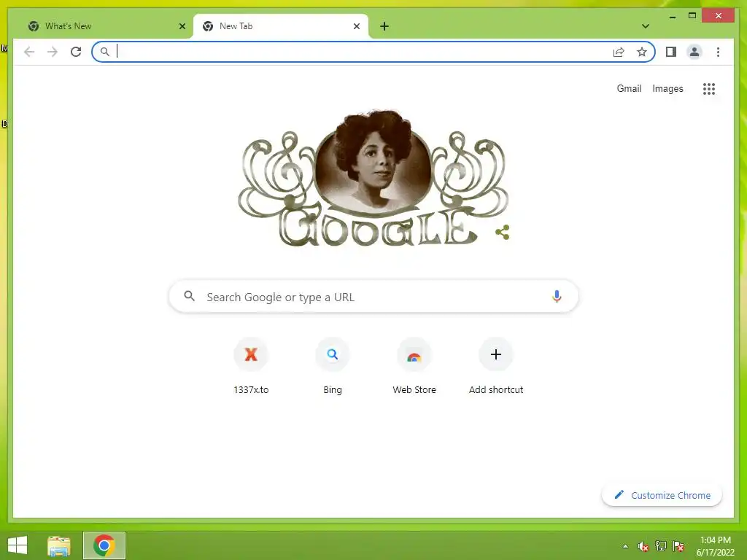The width and height of the screenshot is (747, 560).
Task: Open the Gmail link
Action: [x=629, y=88]
